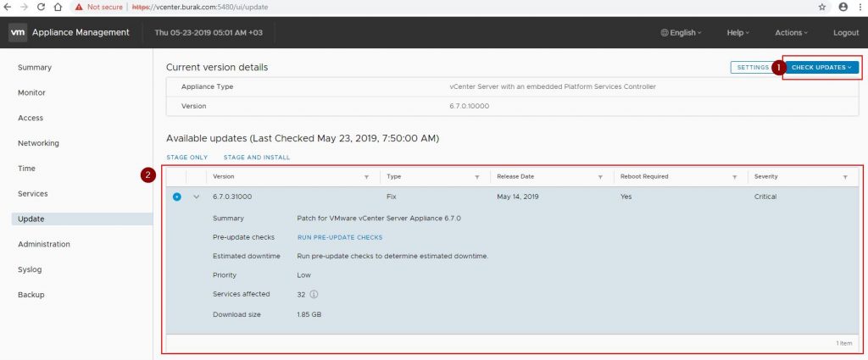Viewport: 868px width, 360px height.
Task: Reload the page with refresh icon
Action: click(41, 7)
